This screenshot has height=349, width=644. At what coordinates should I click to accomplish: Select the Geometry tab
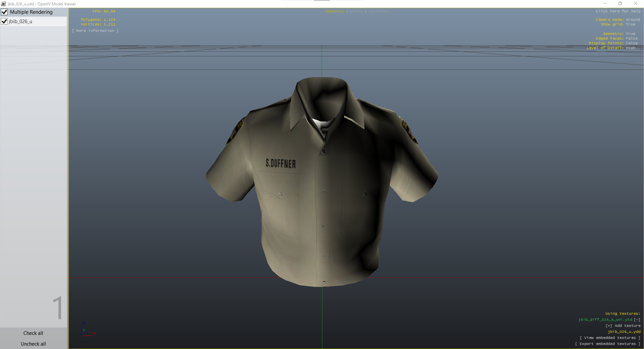[x=334, y=11]
